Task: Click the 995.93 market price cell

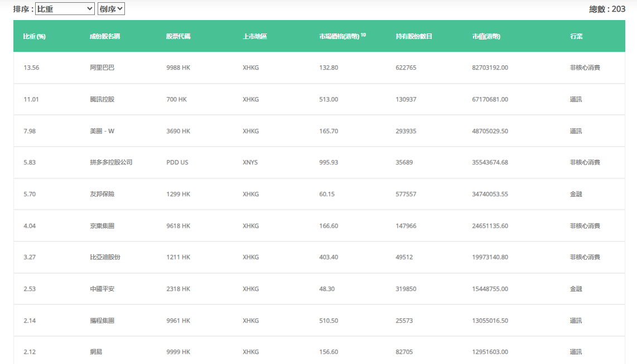Action: tap(329, 162)
